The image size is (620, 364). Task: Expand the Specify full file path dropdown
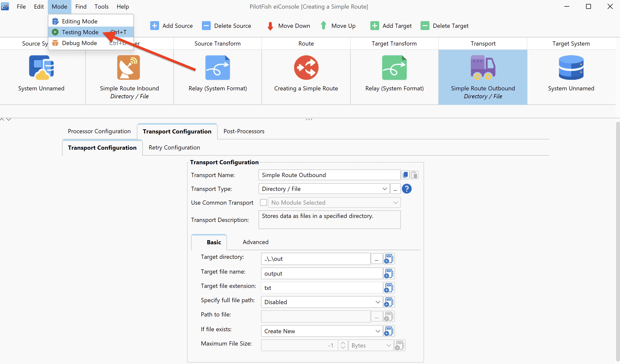322,302
